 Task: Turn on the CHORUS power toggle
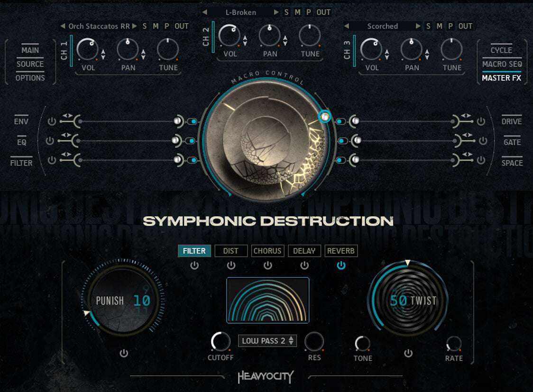tap(268, 265)
